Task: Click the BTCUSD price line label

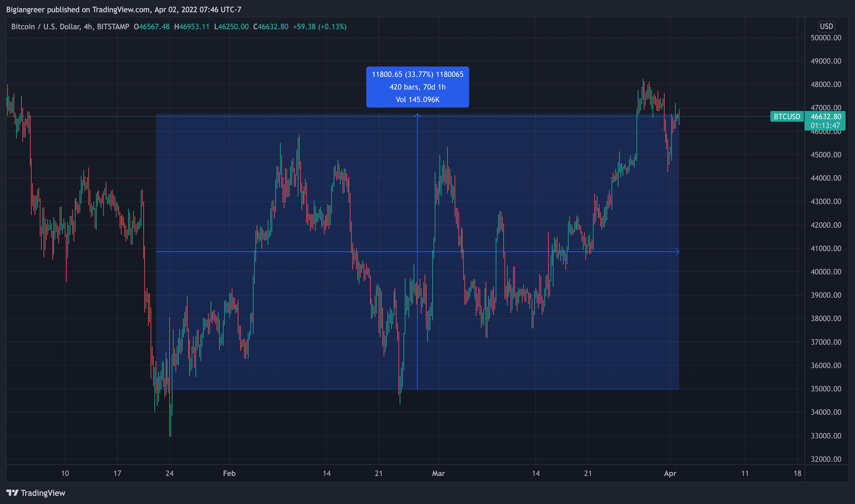Action: (787, 117)
